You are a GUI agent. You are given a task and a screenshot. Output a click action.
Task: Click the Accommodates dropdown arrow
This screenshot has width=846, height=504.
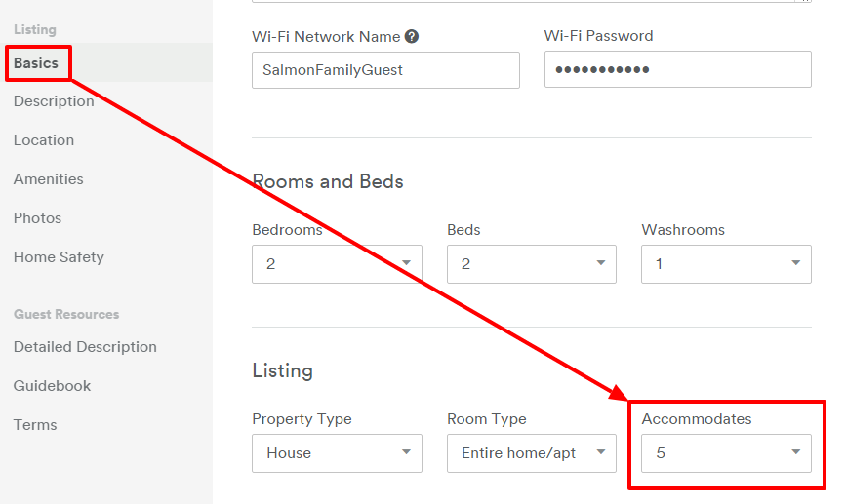[x=795, y=453]
